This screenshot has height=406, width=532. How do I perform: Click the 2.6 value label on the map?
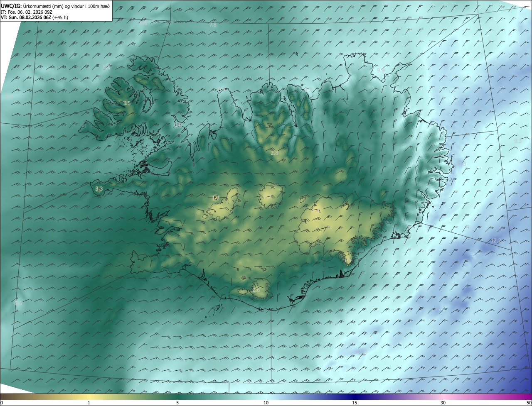point(256,290)
